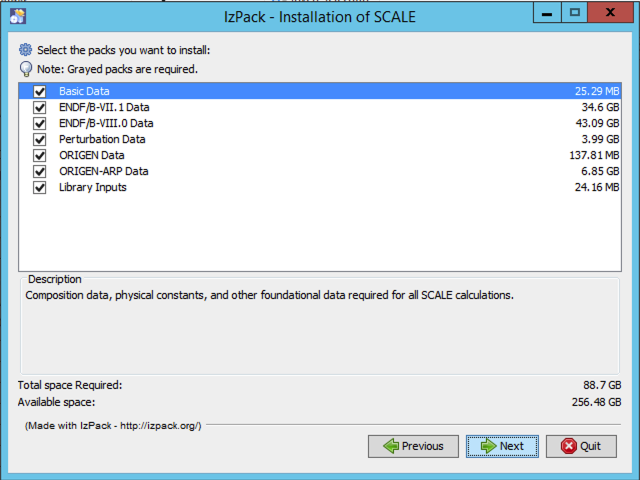The height and width of the screenshot is (480, 640).
Task: Click the IzPack app icon in title bar
Action: coord(17,16)
